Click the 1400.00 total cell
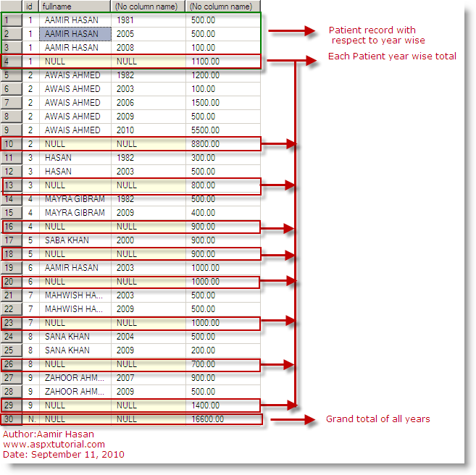 click(x=223, y=405)
